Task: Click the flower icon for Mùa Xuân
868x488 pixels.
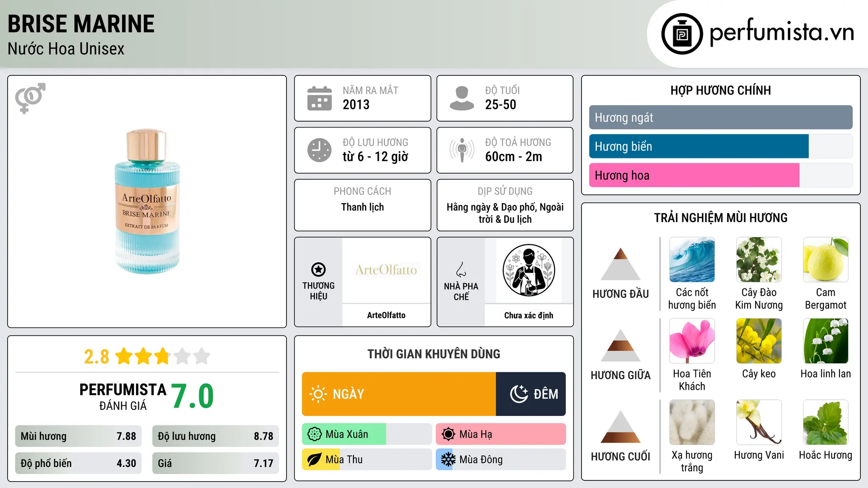Action: pos(314,434)
